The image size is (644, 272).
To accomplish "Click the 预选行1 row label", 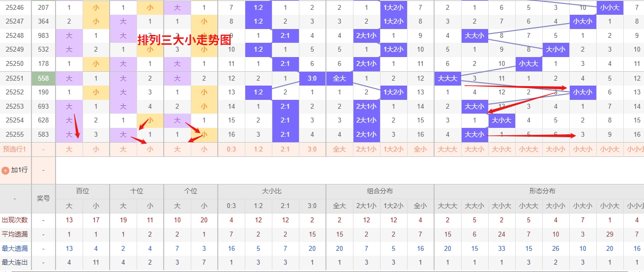I will pos(15,149).
